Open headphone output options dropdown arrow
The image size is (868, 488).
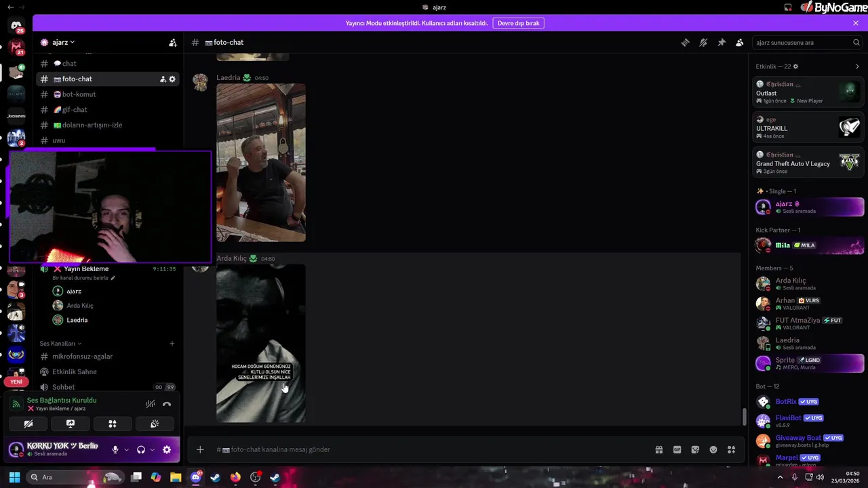[152, 449]
